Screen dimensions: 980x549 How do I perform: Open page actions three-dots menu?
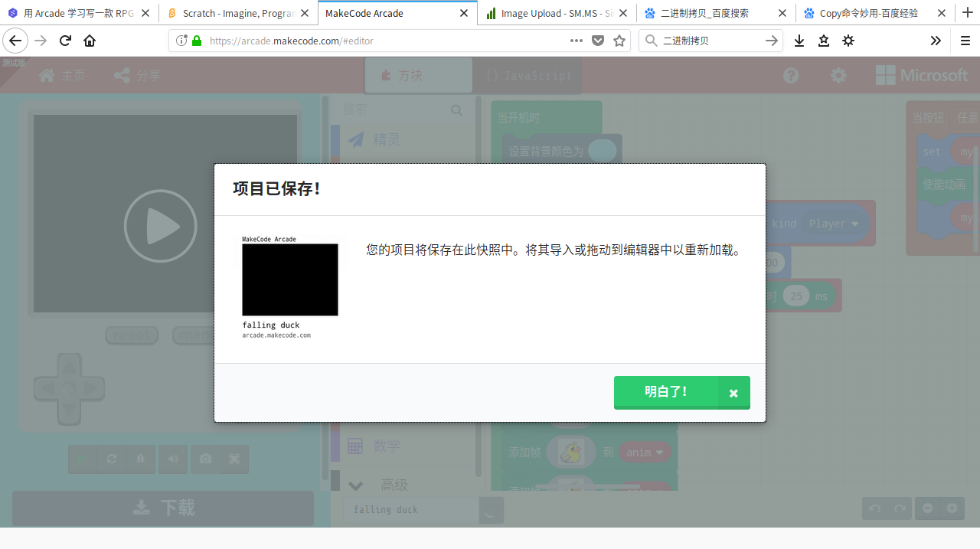point(577,41)
